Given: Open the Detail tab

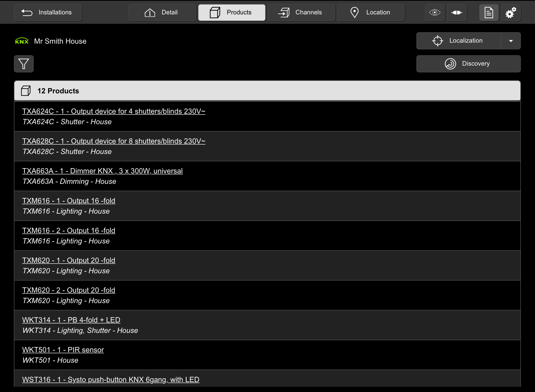Looking at the screenshot, I should [162, 12].
